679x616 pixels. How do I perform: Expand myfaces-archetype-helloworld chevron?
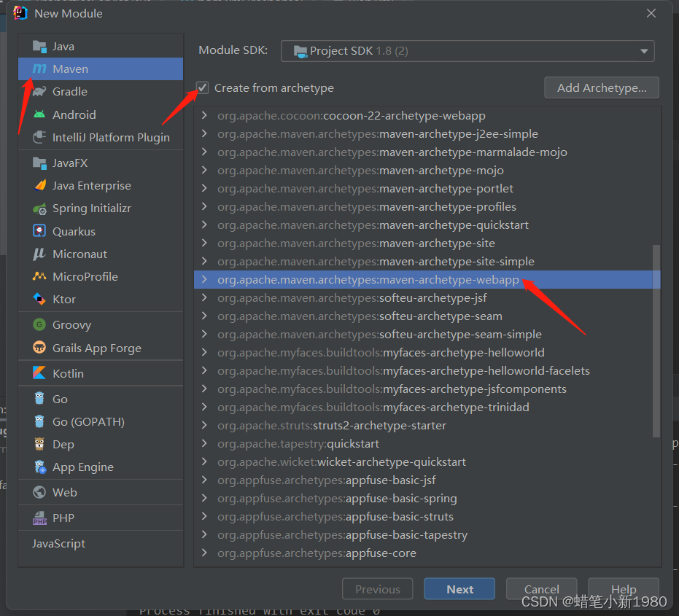tap(204, 352)
